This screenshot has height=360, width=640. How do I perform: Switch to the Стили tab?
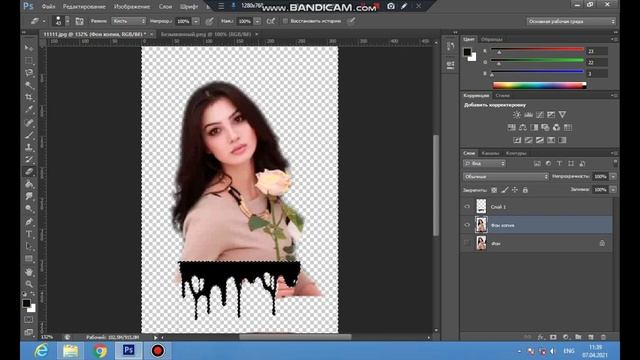pos(502,96)
